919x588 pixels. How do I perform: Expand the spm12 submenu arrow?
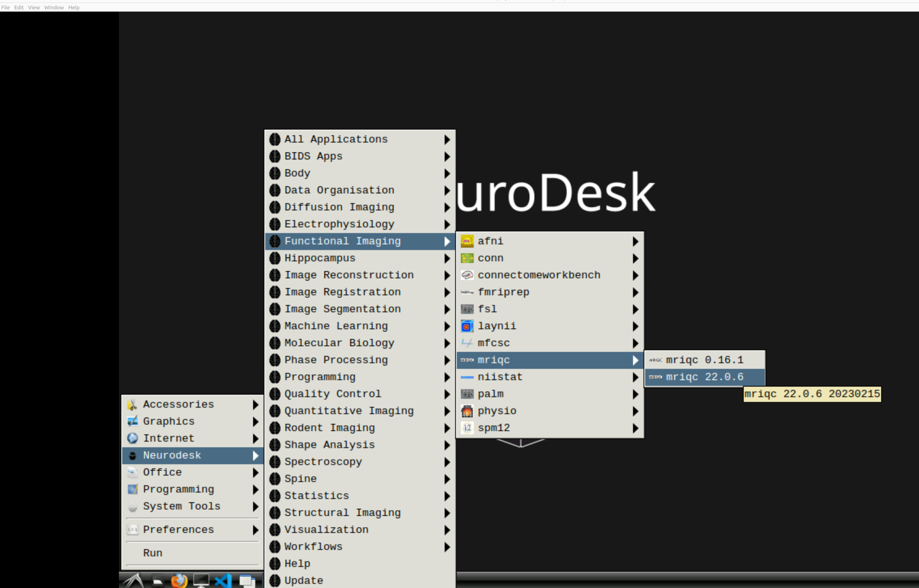[635, 428]
